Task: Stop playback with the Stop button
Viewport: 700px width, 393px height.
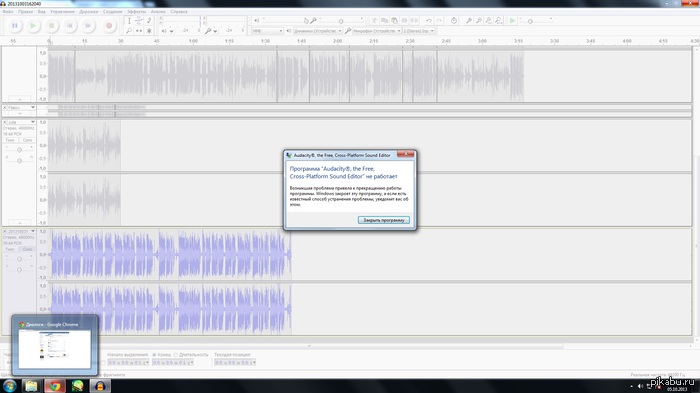Action: (51, 26)
